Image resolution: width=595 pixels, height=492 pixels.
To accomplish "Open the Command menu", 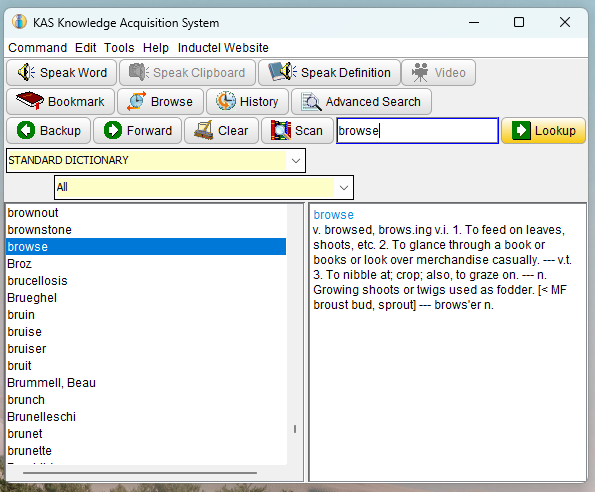I will point(38,48).
